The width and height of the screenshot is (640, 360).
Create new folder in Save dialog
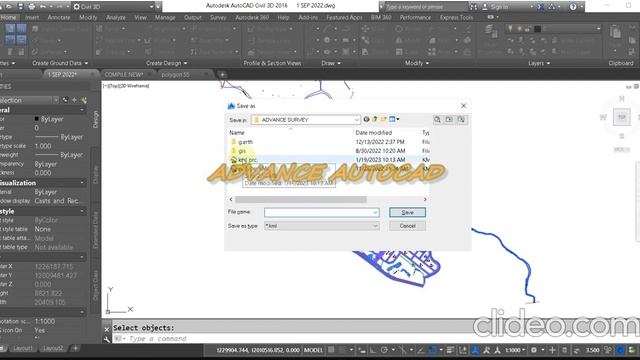(x=383, y=120)
